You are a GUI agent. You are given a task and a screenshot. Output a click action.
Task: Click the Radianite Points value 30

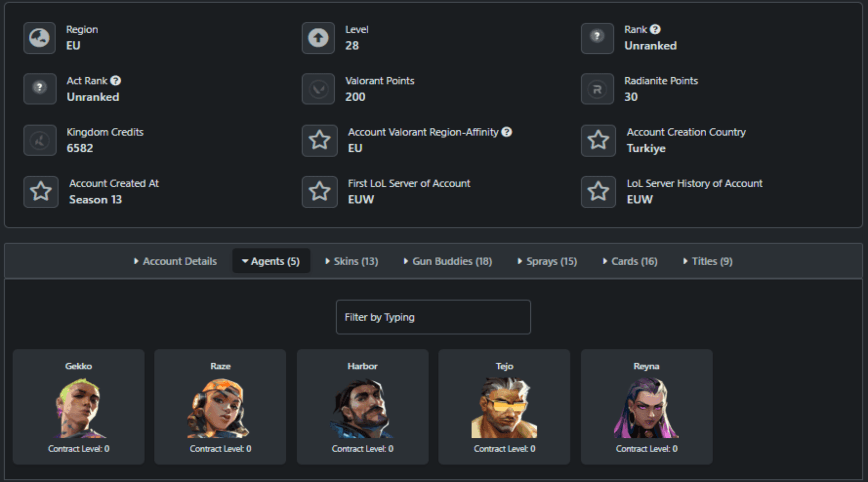pos(631,97)
